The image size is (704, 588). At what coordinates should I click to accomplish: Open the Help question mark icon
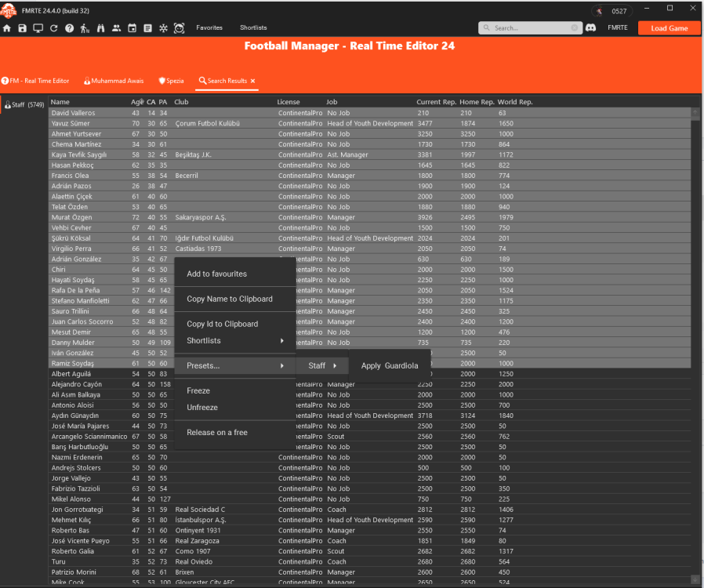(69, 28)
